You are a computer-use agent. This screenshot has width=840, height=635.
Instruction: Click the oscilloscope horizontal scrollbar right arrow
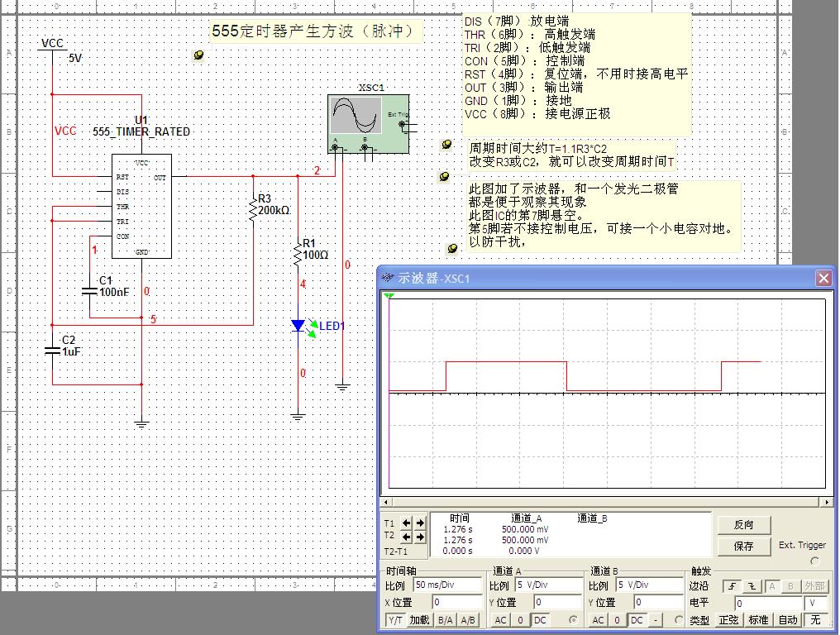pos(826,502)
